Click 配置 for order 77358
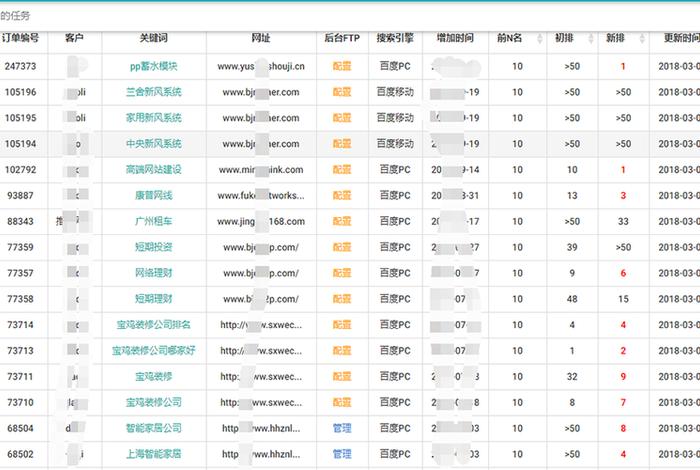The width and height of the screenshot is (700, 470). [x=342, y=299]
